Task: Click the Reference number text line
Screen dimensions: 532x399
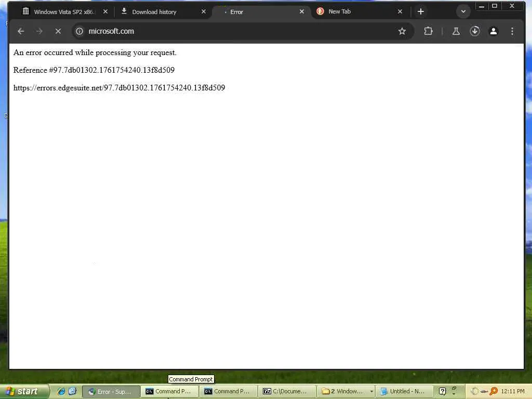Action: click(94, 70)
